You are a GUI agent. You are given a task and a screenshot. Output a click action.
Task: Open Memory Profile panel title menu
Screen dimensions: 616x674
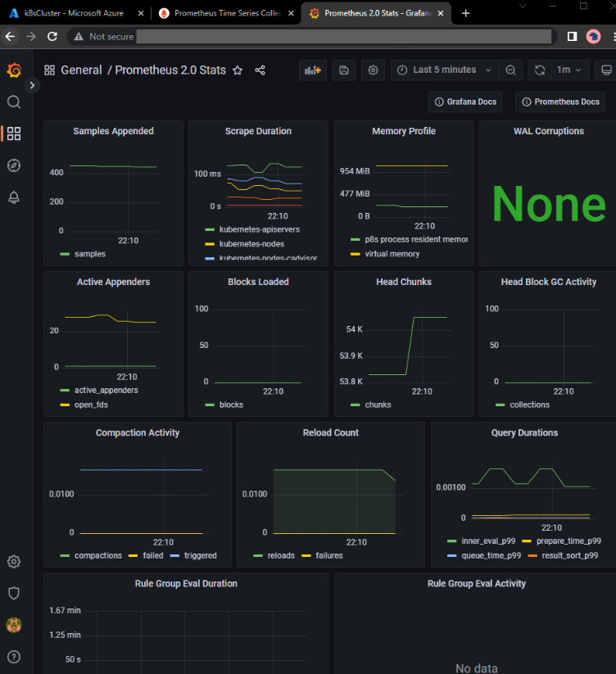[x=404, y=131]
